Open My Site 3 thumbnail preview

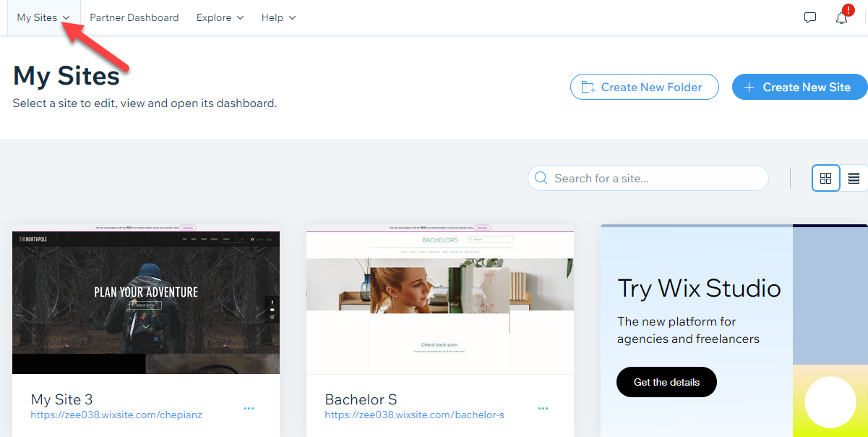pos(146,299)
